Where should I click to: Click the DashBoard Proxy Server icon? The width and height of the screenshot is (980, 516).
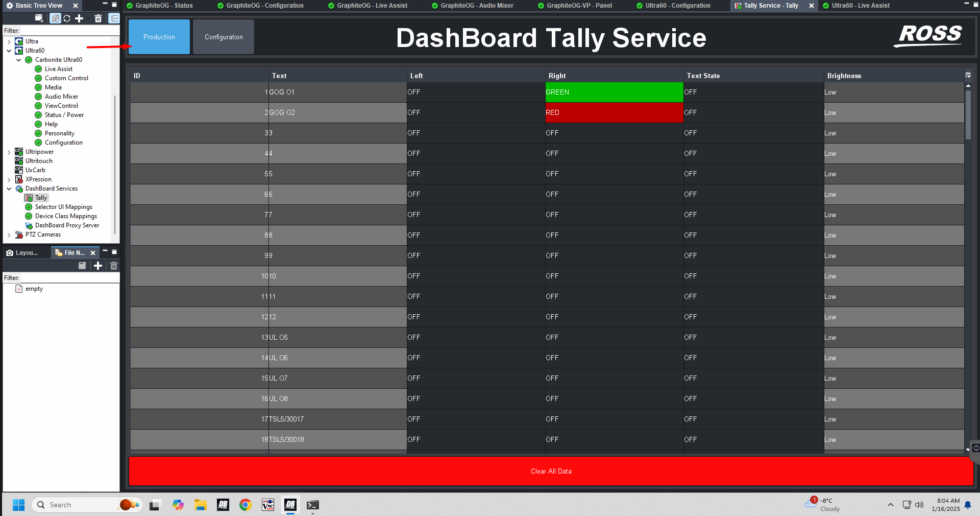(x=29, y=225)
